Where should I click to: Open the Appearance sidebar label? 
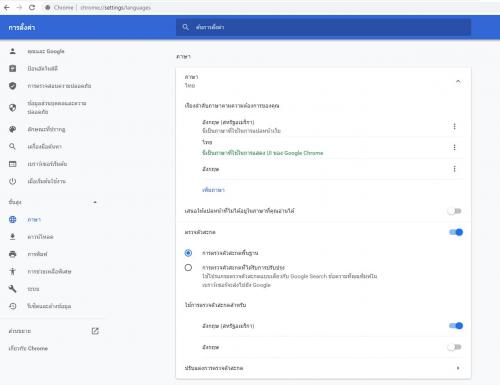46,129
